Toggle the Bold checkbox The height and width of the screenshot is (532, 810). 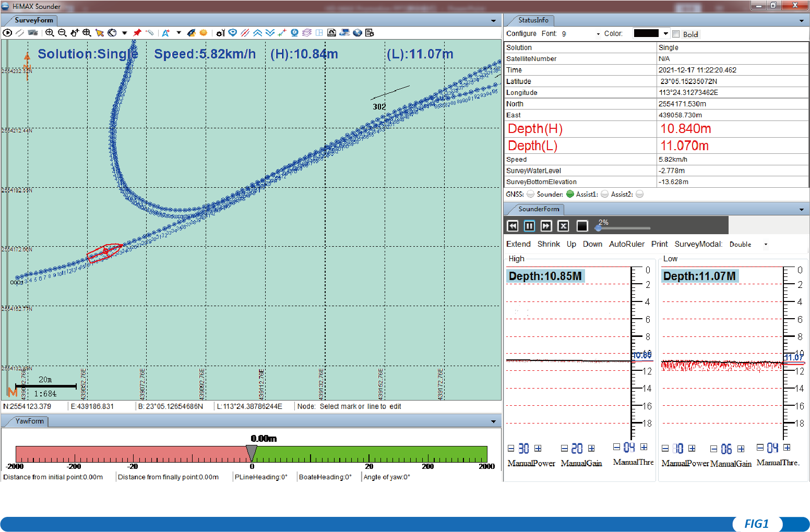point(676,34)
